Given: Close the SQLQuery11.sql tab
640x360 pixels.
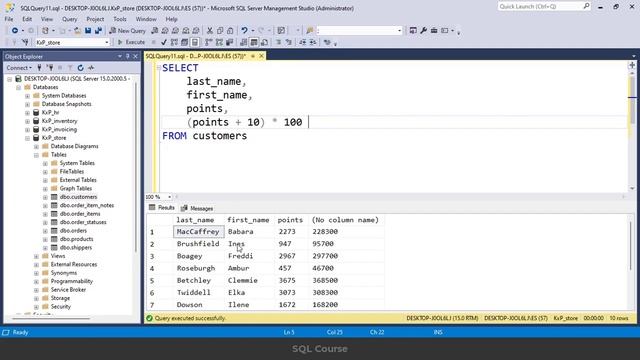Looking at the screenshot, I should 261,56.
